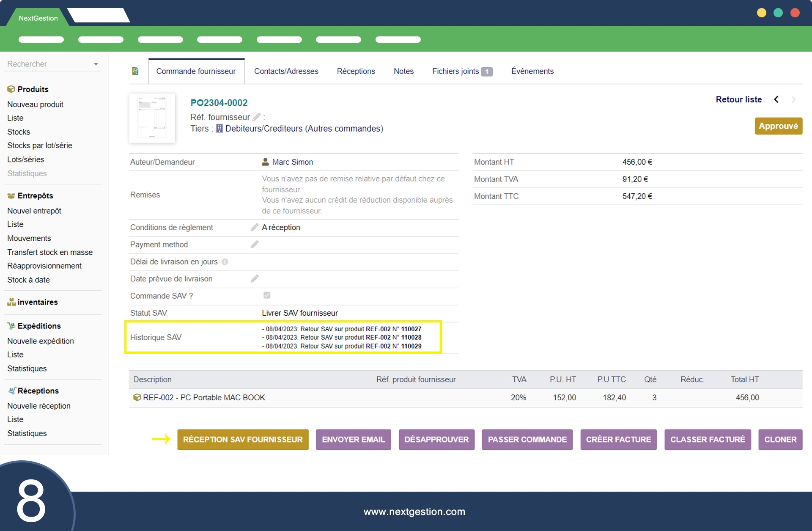Switch to the Réceptions tab
Screen dimensions: 812x531
coord(356,71)
